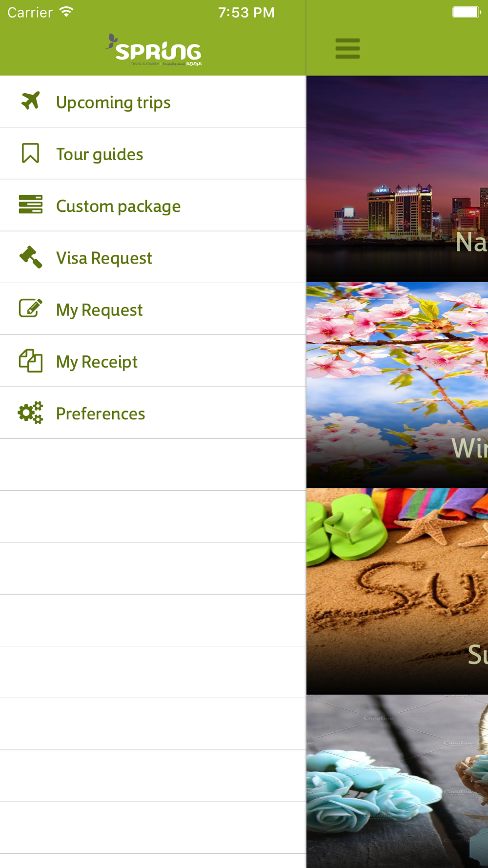Open the Preferences text entry

coord(101,413)
